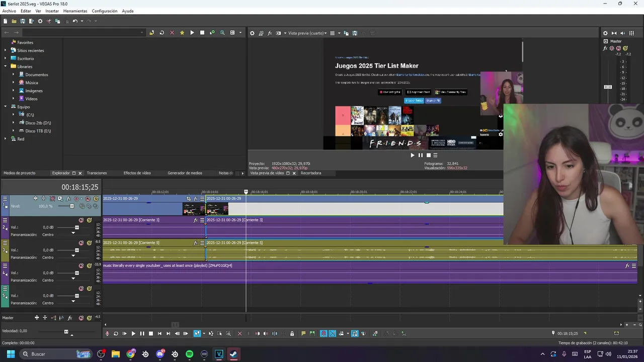
Task: Delete the selected file with the Explorer's red X
Action: [x=172, y=33]
